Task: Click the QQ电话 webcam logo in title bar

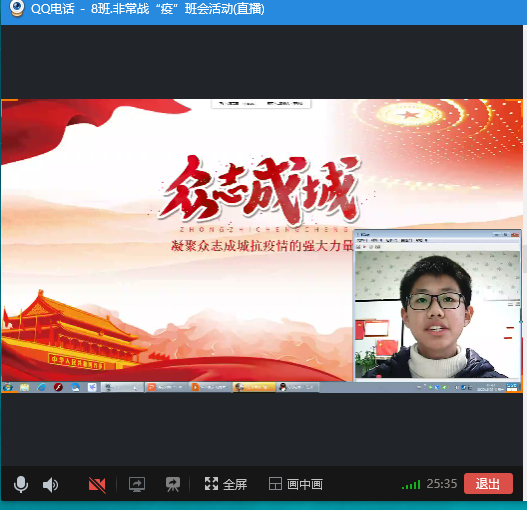Action: 16,8
